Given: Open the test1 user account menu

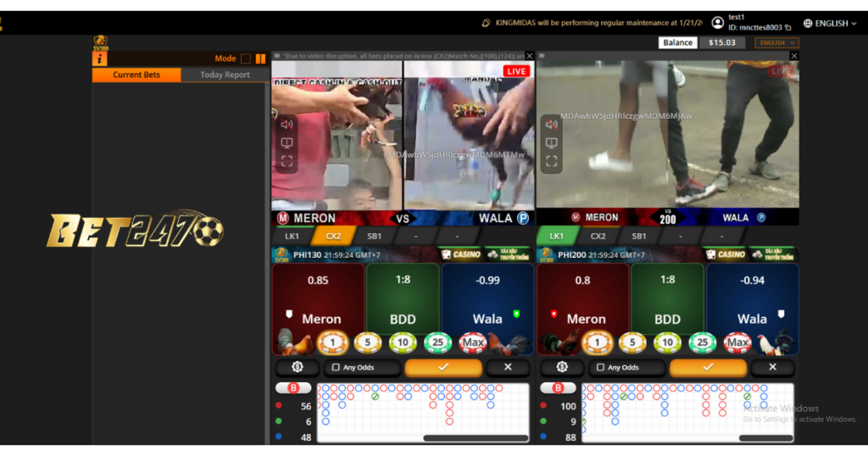Looking at the screenshot, I should pos(719,22).
